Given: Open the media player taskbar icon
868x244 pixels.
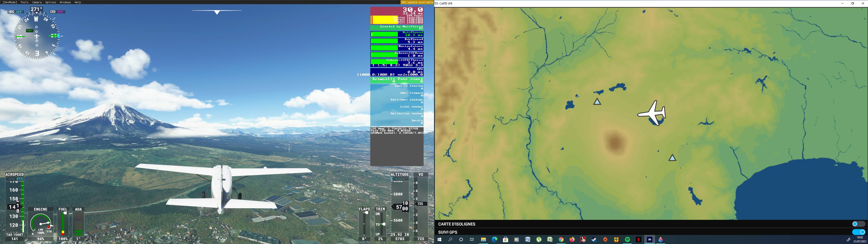Looking at the screenshot, I should [517, 240].
